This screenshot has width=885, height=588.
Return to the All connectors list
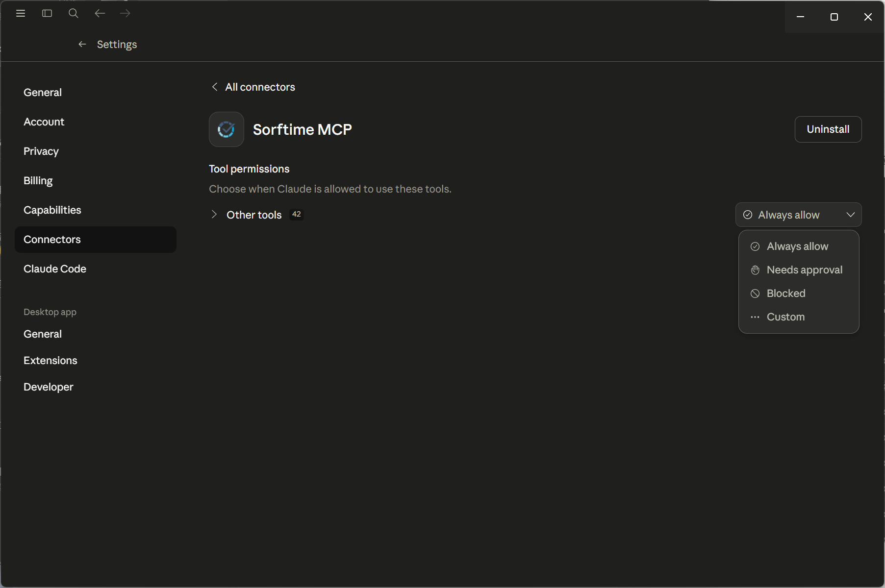(260, 87)
